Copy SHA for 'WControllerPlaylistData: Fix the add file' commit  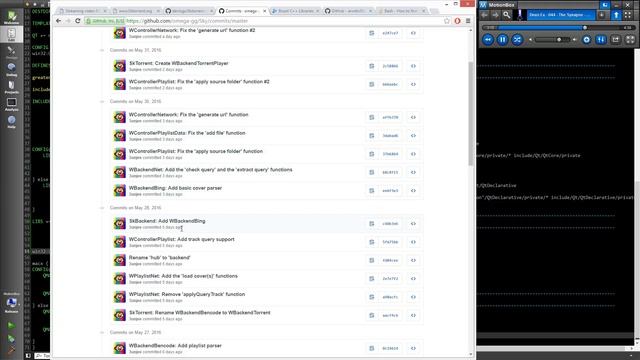(x=371, y=136)
